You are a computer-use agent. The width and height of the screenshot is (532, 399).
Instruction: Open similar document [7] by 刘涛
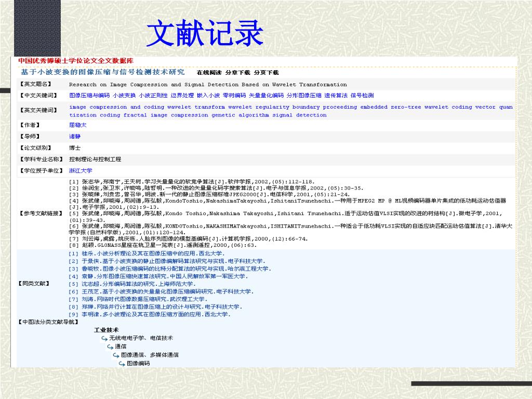tap(138, 299)
